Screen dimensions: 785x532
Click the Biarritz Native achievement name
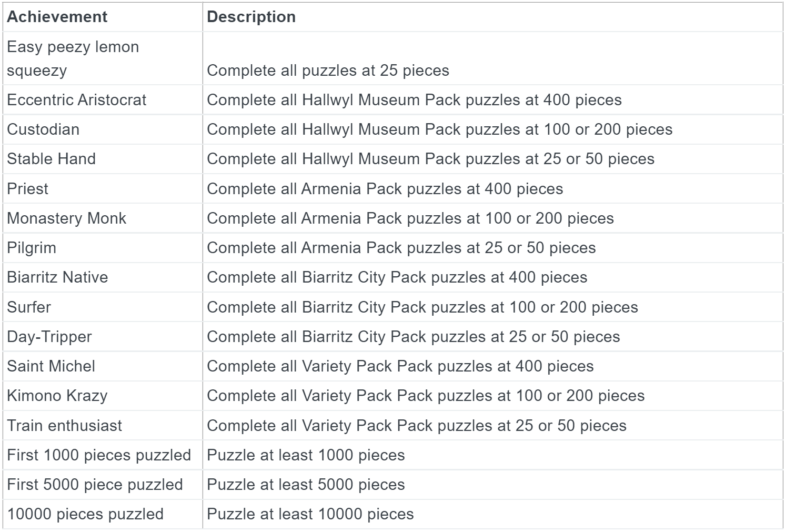[x=57, y=277]
